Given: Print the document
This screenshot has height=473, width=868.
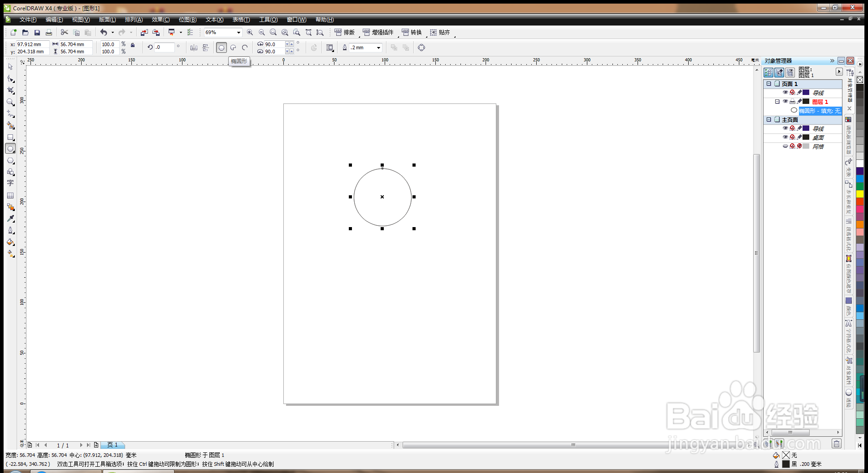Looking at the screenshot, I should coord(49,32).
